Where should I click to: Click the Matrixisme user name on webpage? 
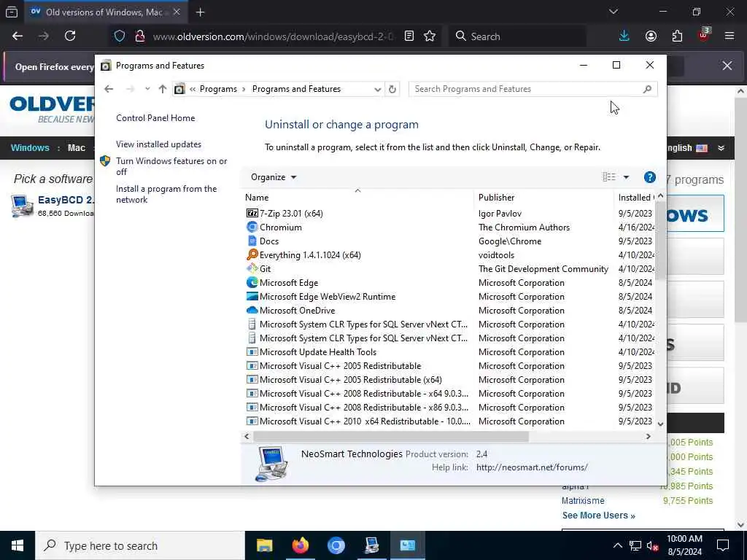583,501
